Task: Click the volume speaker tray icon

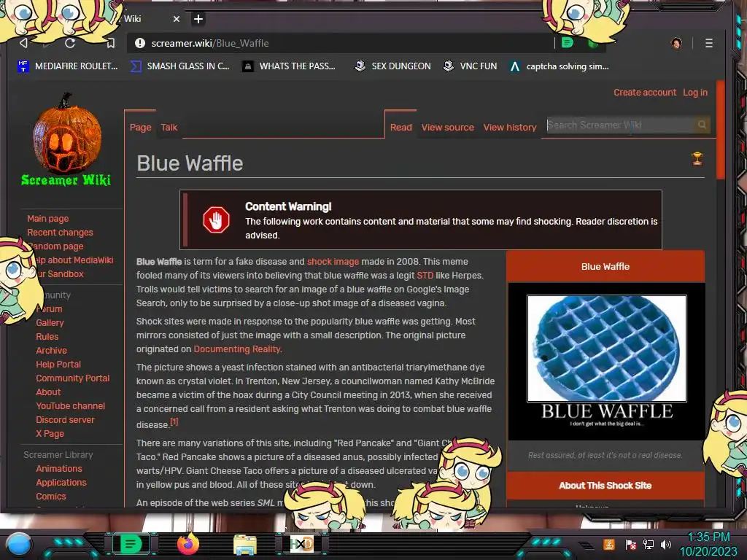Action: 666,544
